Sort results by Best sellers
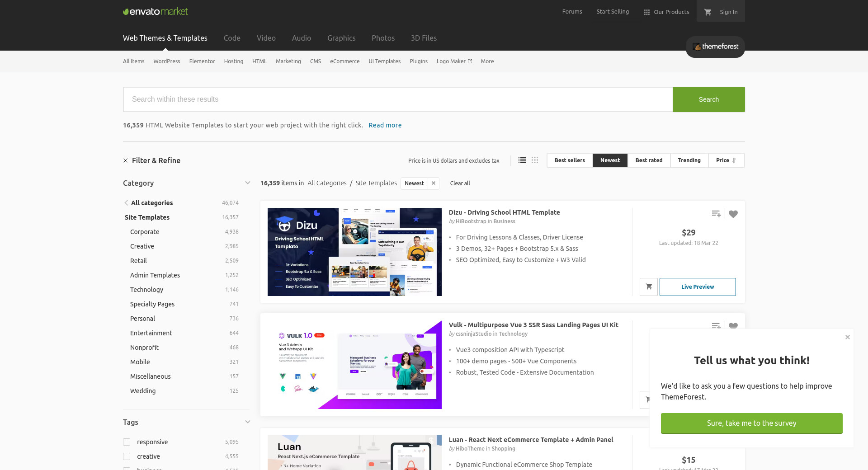868x470 pixels. pos(570,160)
